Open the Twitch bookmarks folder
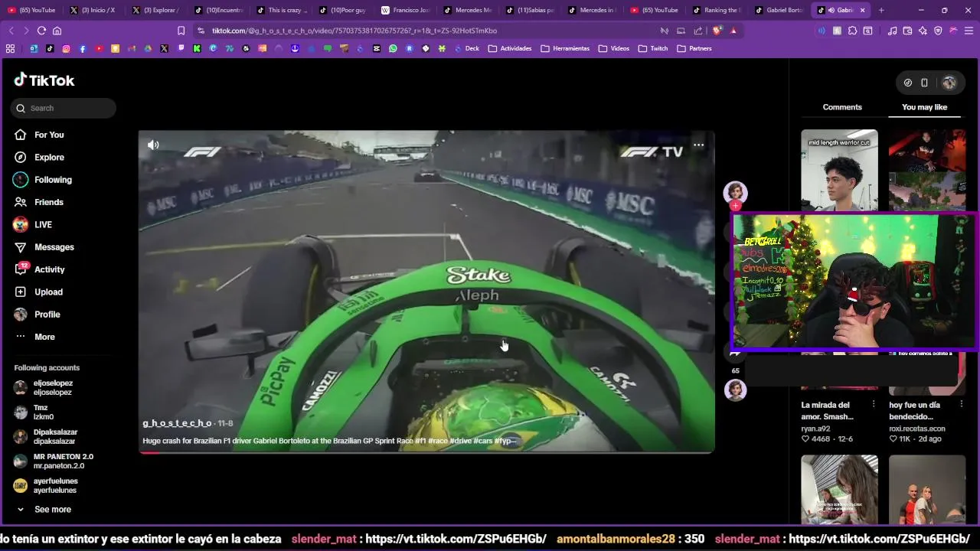The width and height of the screenshot is (980, 551). [x=653, y=48]
